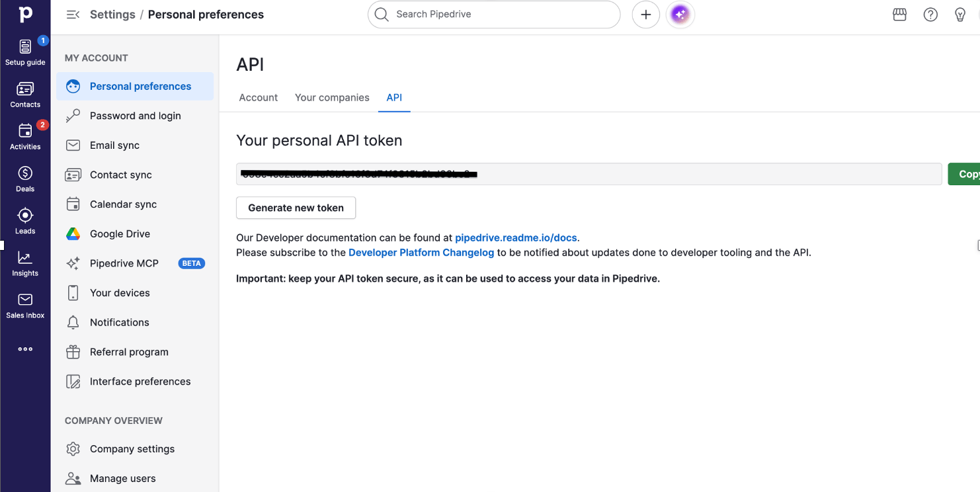Open Contact sync settings
Image resolution: width=980 pixels, height=492 pixels.
135,175
